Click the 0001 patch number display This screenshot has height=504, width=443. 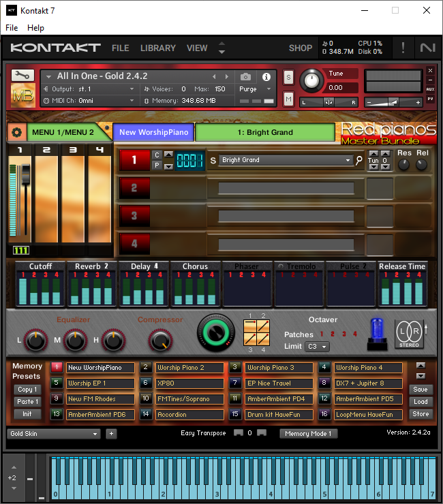point(189,160)
